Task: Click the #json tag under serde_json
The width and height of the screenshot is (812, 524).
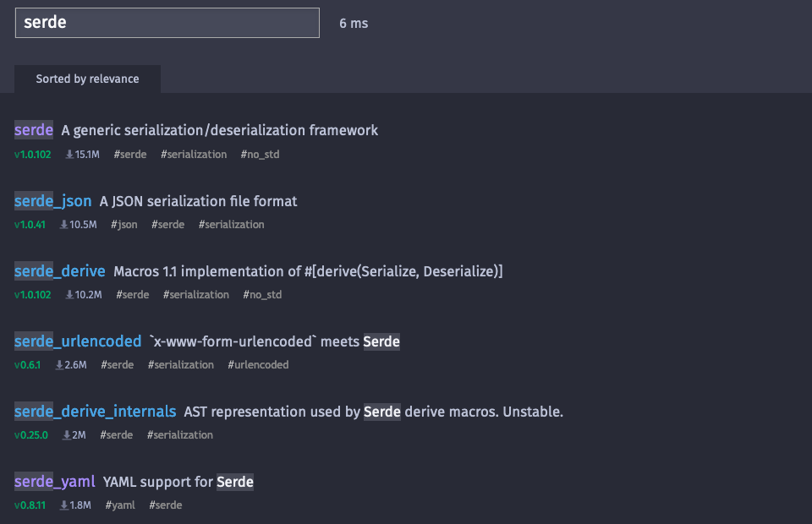Action: click(124, 225)
